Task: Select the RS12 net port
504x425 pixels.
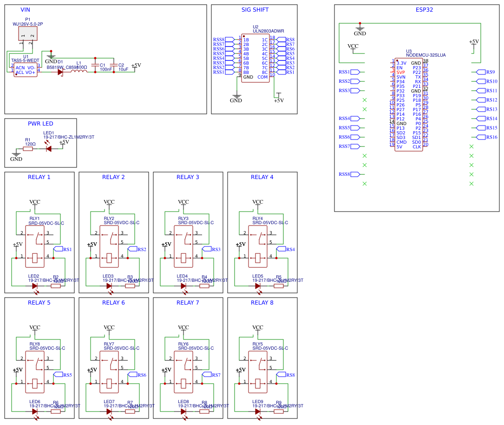Action: pyautogui.click(x=486, y=100)
